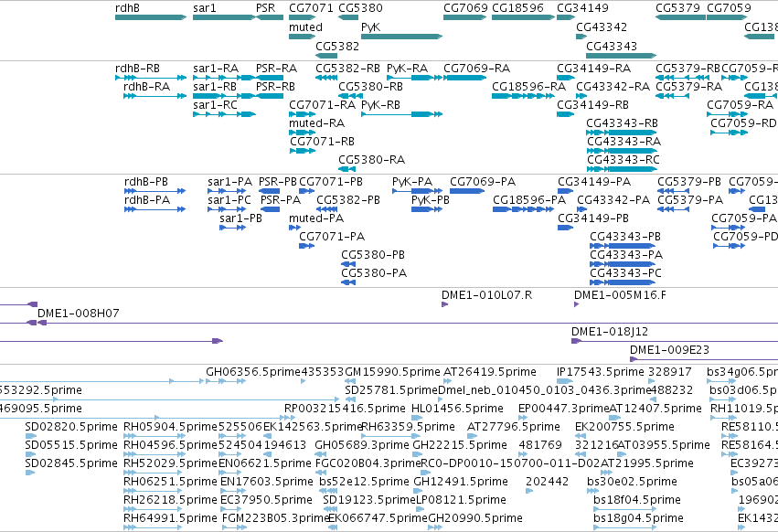Select transcript CG5380-RA
778x532 pixels.
click(372, 160)
